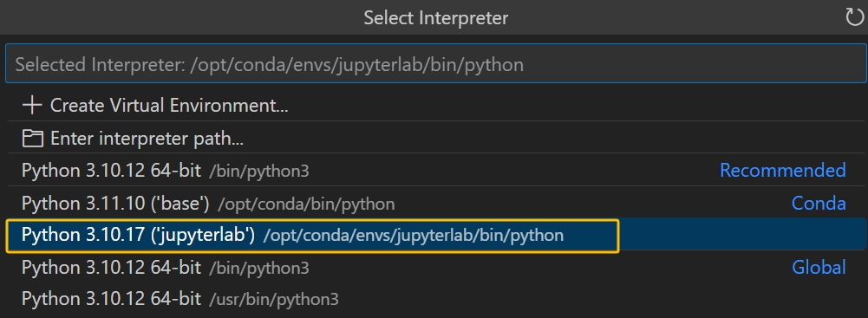Click the refresh interpreter list icon
The width and height of the screenshot is (868, 318).
854,17
